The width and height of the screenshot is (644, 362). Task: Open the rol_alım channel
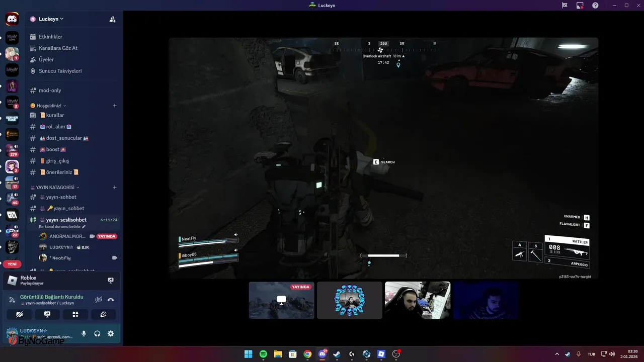[73, 127]
